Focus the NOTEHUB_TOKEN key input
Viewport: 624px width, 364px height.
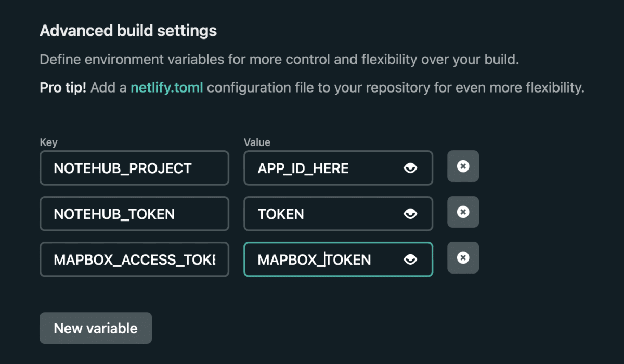[x=134, y=213]
